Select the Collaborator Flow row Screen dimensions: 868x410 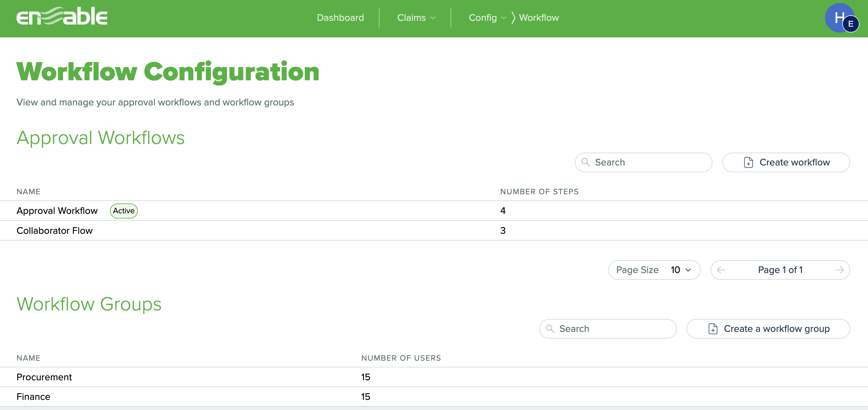pyautogui.click(x=55, y=230)
